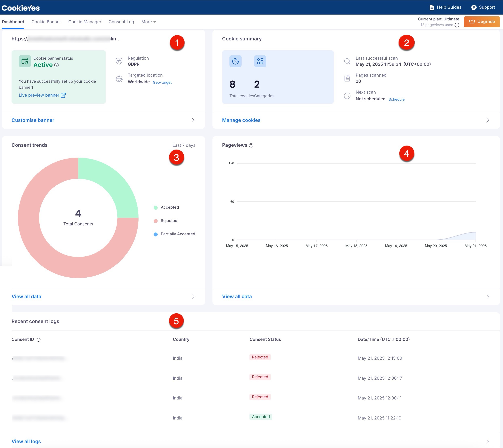
Task: Open the Help Guides link
Action: click(445, 7)
